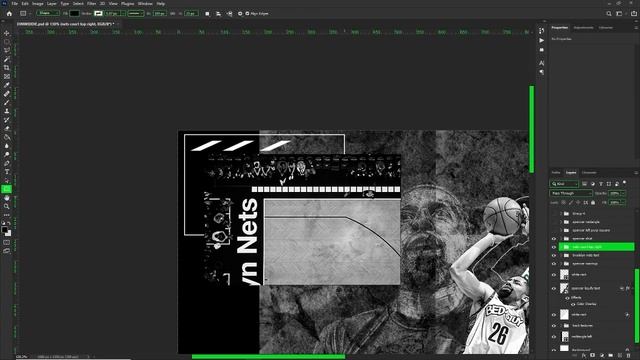The image size is (640, 360).
Task: Select the Crop tool
Action: [7, 67]
